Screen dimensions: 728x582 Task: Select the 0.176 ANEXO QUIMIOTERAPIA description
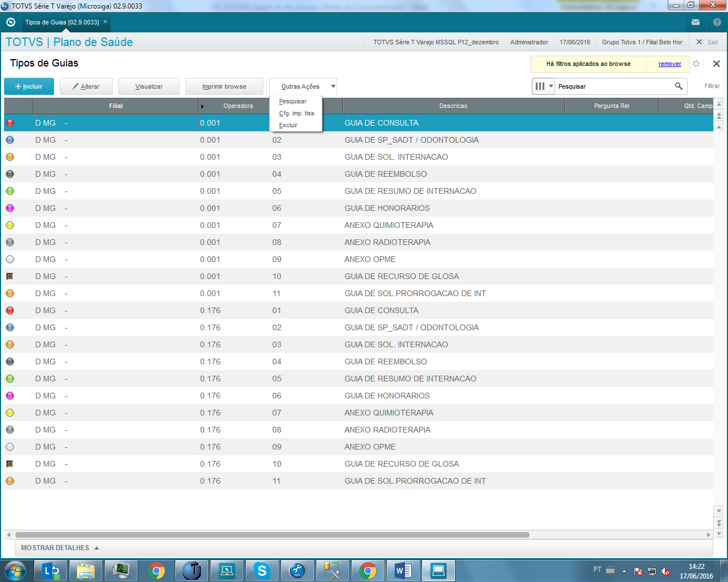[389, 413]
